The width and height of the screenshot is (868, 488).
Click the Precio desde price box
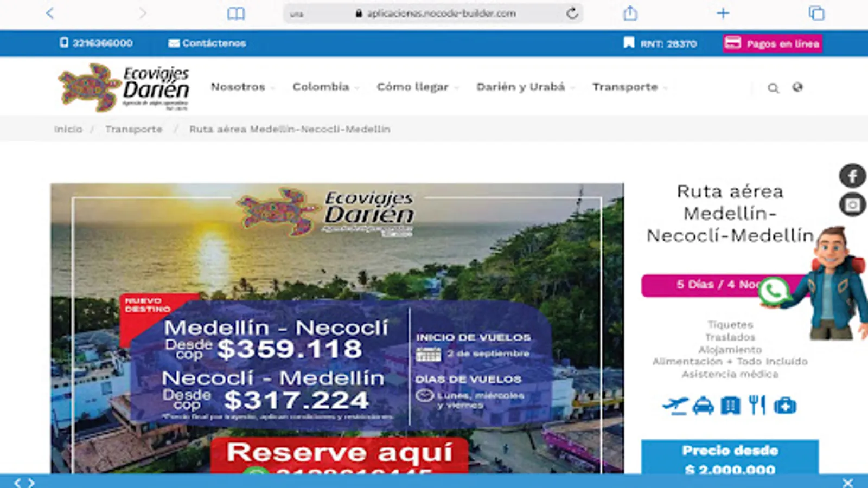tap(730, 457)
